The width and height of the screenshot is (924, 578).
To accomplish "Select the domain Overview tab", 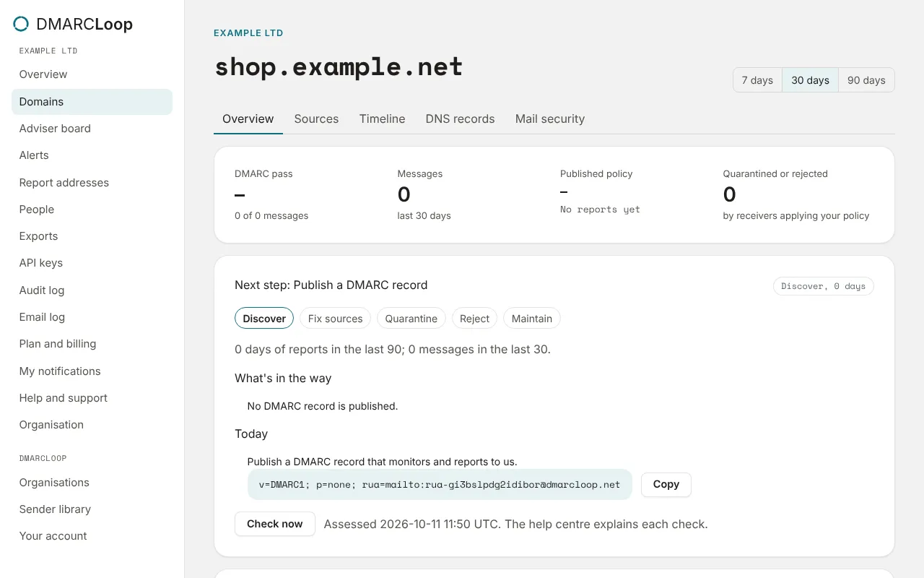I will [248, 119].
